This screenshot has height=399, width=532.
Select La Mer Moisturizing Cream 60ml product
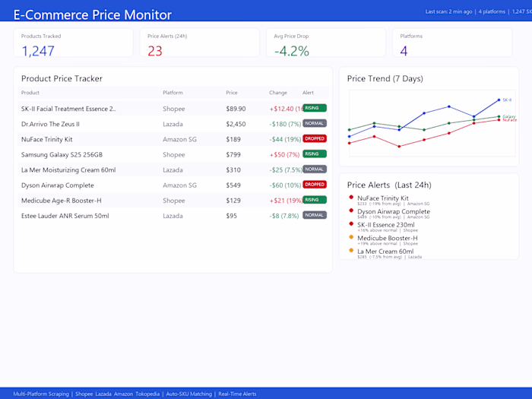pyautogui.click(x=68, y=170)
